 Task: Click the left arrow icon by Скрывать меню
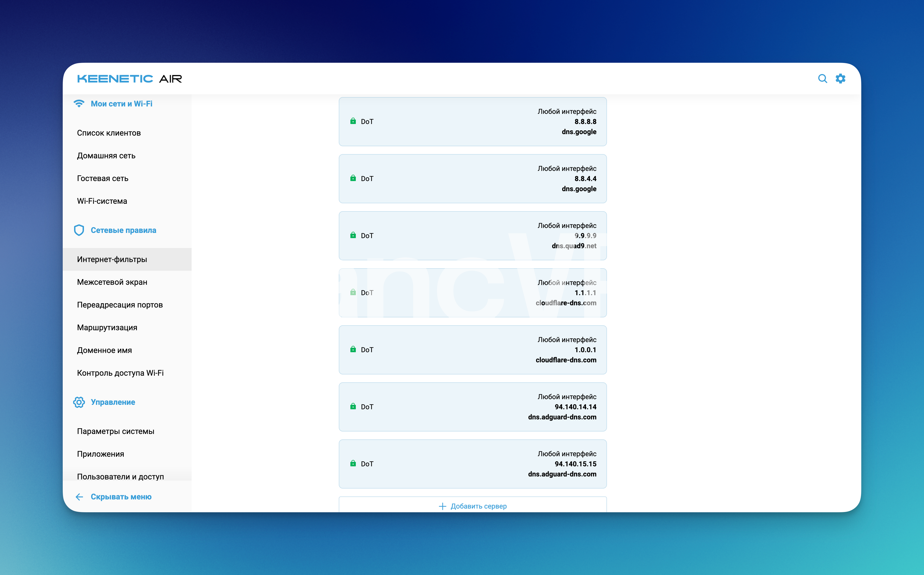coord(80,497)
